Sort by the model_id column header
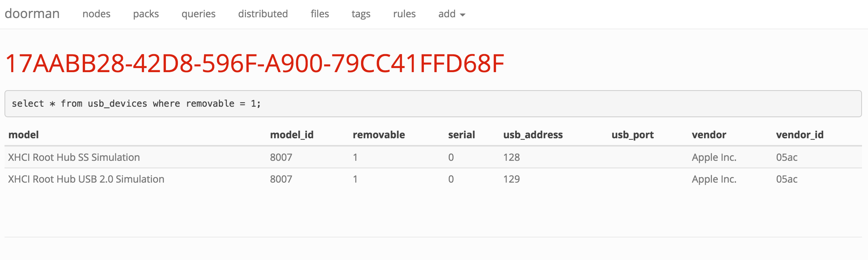Screen dimensions: 868x260 (x=291, y=135)
